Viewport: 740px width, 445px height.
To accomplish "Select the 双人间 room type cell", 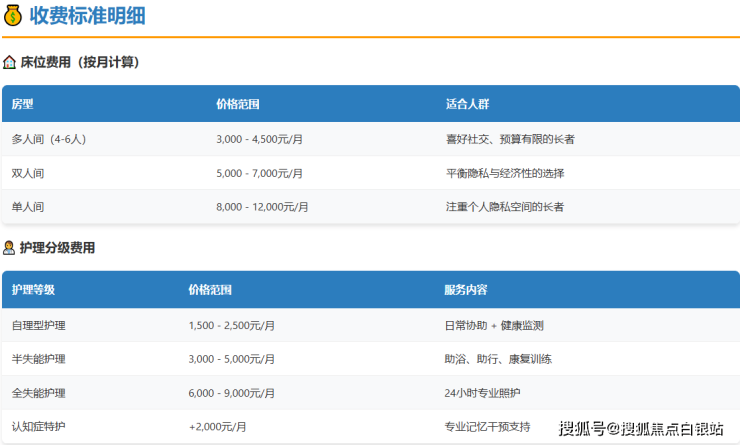I will coord(28,173).
